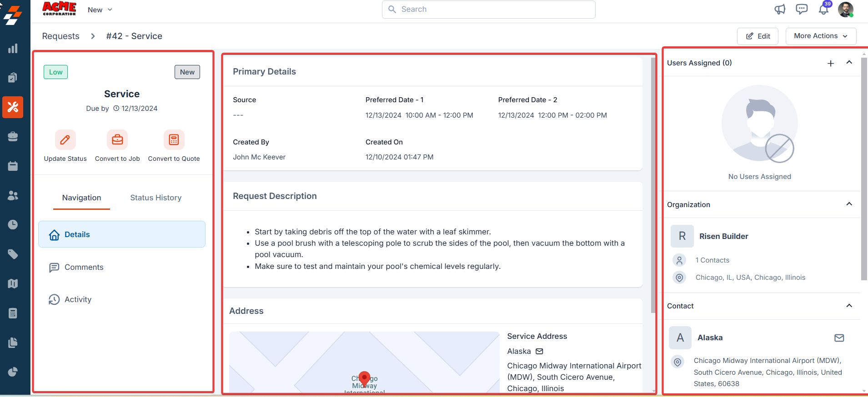Click the Zuper logo at top left
868x397 pixels.
point(13,15)
